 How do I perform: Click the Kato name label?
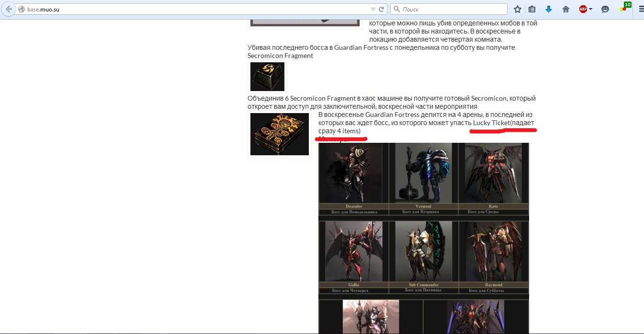coord(493,207)
